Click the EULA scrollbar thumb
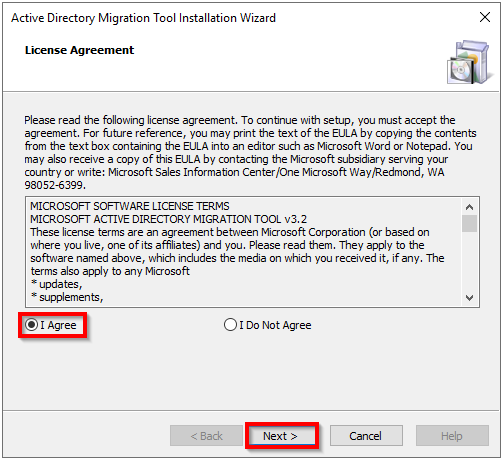This screenshot has height=460, width=503. 469,223
